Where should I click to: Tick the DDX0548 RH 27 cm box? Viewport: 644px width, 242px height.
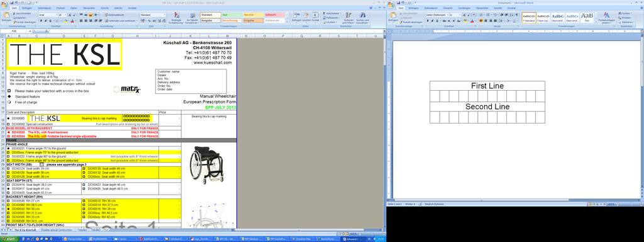[x=9, y=201]
